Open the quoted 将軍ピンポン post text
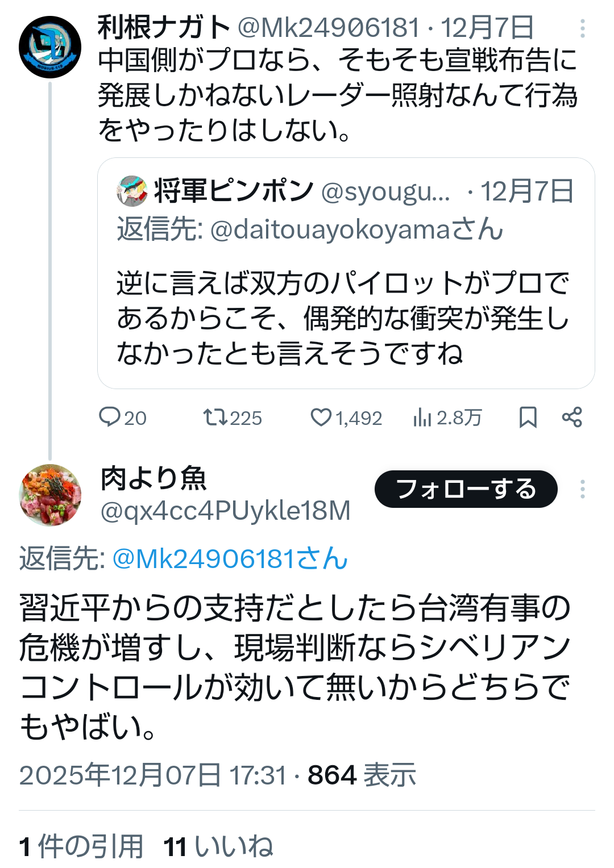This screenshot has height=868, width=614. (x=343, y=318)
